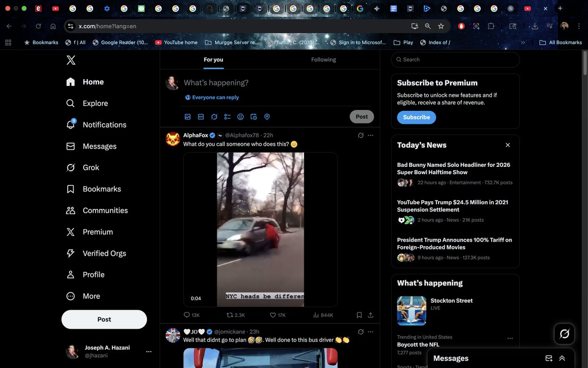Open Communities in the sidebar
Image resolution: width=588 pixels, height=368 pixels.
tap(97, 210)
